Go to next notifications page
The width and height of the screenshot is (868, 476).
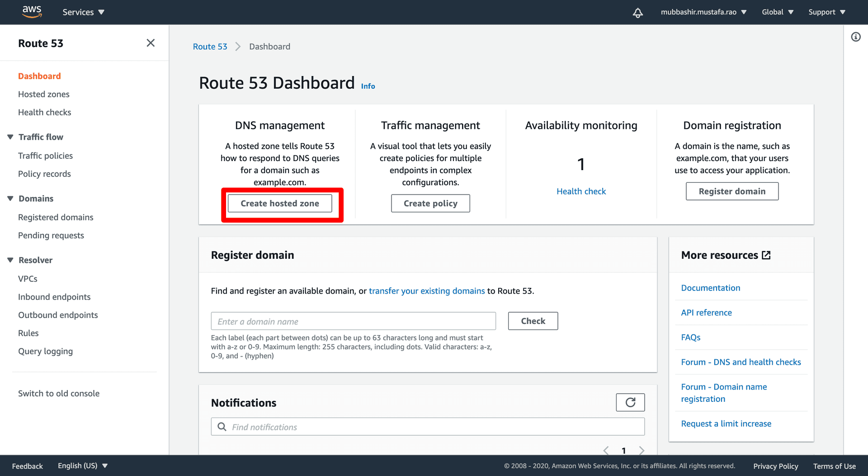[642, 450]
